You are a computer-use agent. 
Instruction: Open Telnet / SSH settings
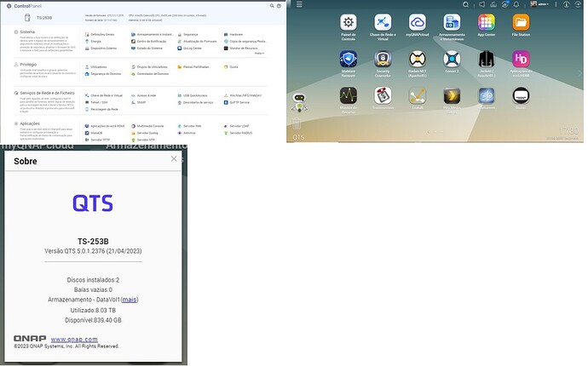[x=96, y=102]
